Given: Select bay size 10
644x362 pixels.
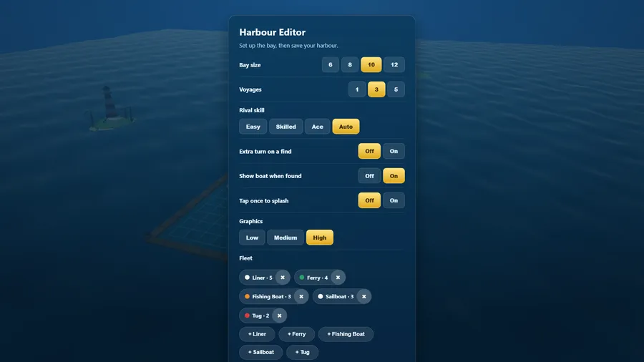Looking at the screenshot, I should [x=371, y=65].
